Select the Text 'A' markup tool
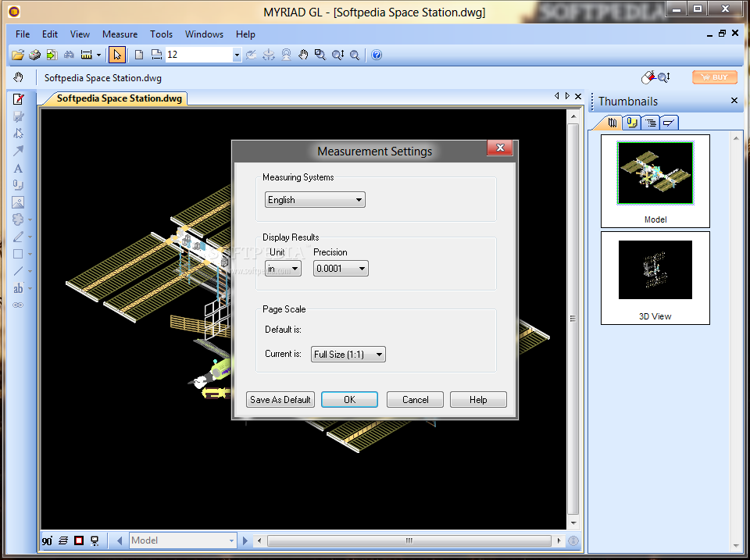This screenshot has height=560, width=750. pos(18,169)
